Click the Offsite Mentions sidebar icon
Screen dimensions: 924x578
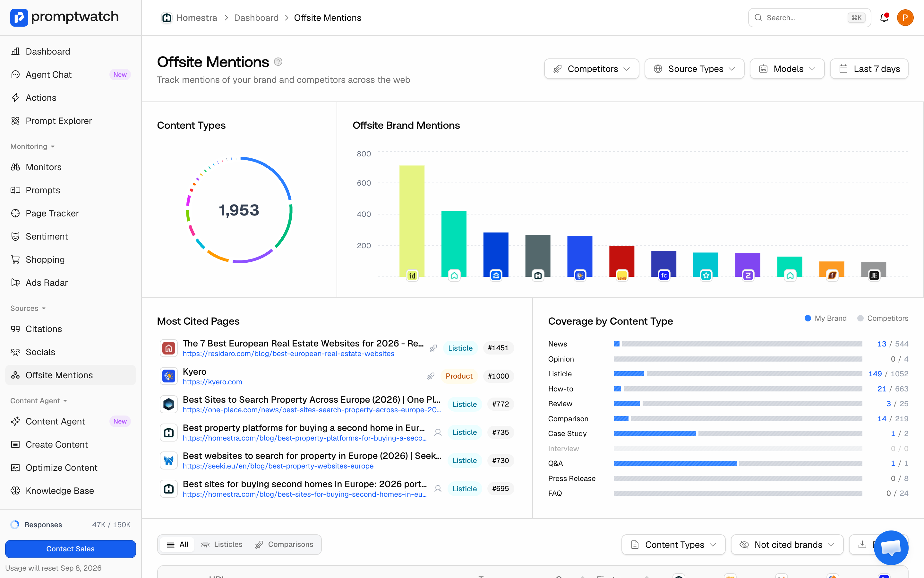click(15, 375)
